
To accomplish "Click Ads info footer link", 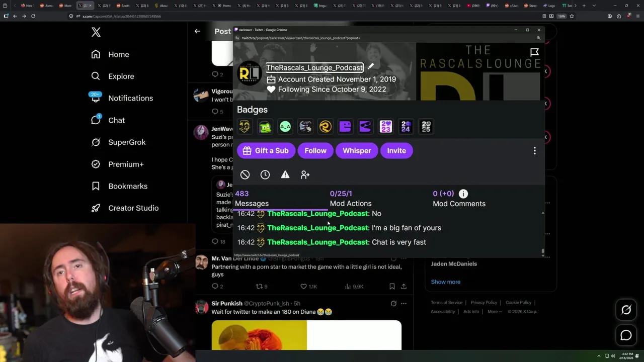I will (471, 312).
